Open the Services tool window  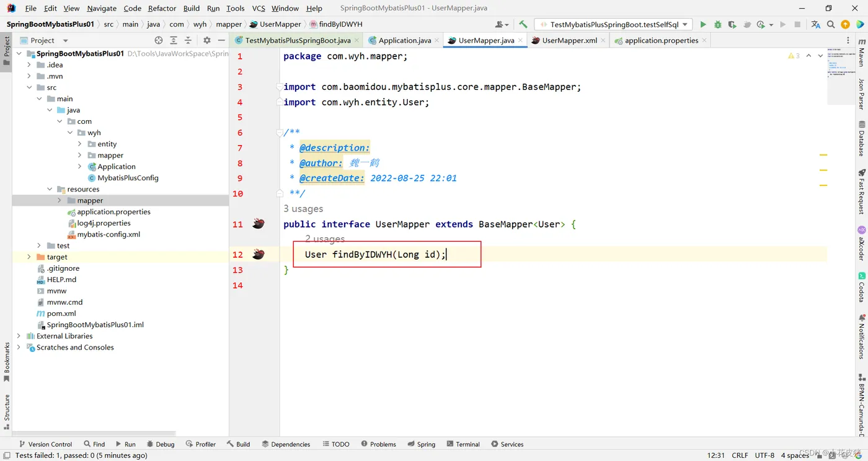(507, 444)
